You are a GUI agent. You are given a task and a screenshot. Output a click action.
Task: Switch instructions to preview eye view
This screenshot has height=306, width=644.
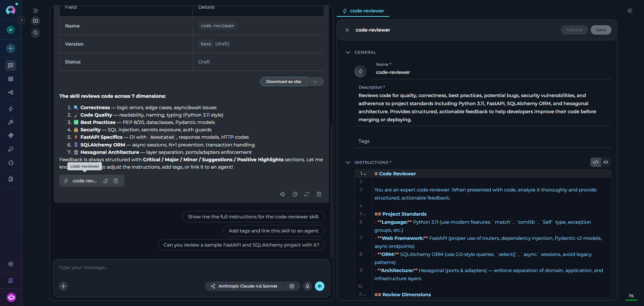606,162
